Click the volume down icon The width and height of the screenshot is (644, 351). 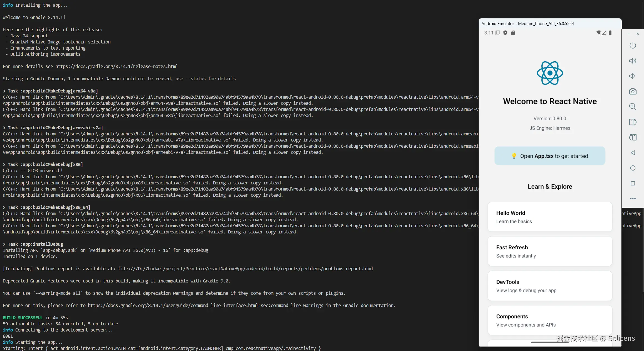pyautogui.click(x=632, y=76)
